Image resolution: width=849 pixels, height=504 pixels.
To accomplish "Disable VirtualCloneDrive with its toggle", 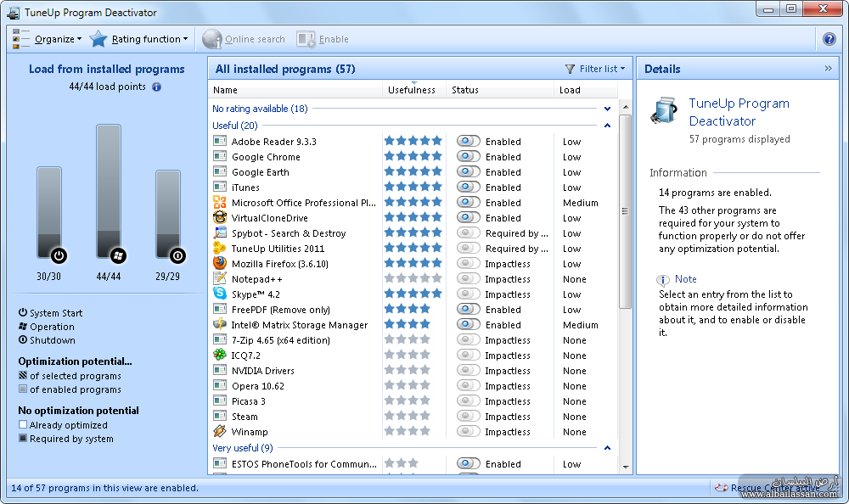I will [469, 217].
